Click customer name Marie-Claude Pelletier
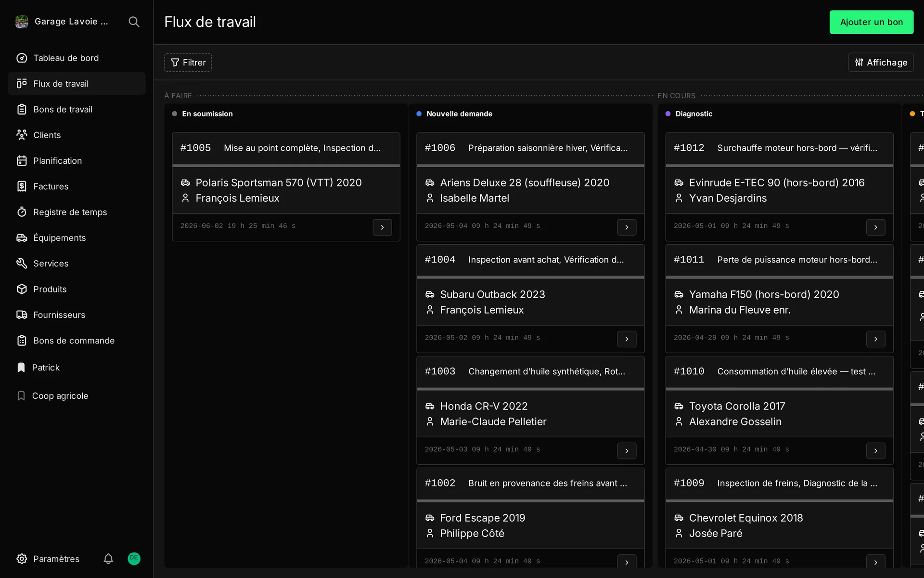 tap(493, 421)
